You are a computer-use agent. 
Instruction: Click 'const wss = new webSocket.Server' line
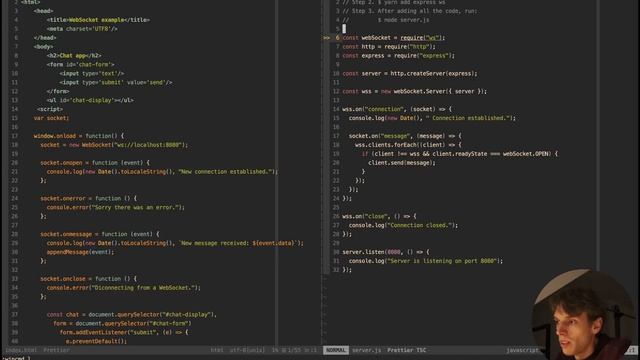pyautogui.click(x=415, y=91)
